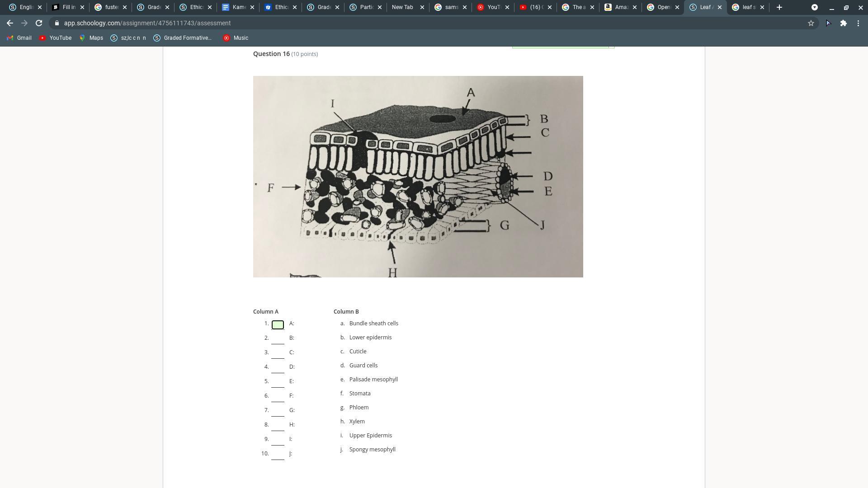
Task: Close the New Tab tab
Action: [x=422, y=7]
